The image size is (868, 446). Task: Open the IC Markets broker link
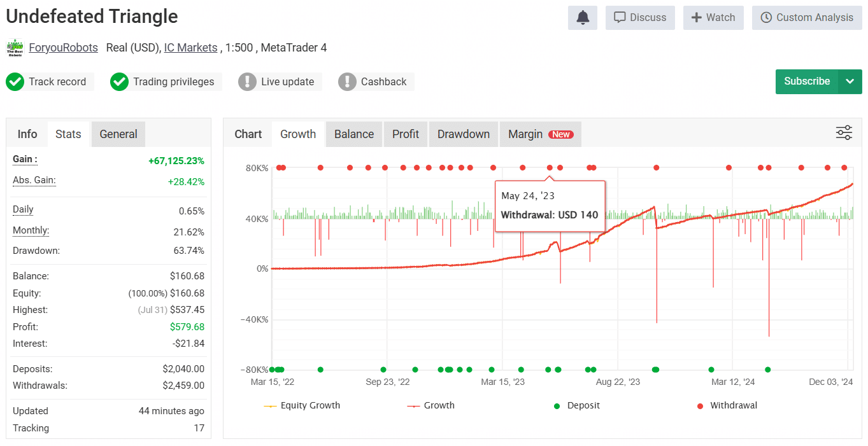pyautogui.click(x=190, y=48)
